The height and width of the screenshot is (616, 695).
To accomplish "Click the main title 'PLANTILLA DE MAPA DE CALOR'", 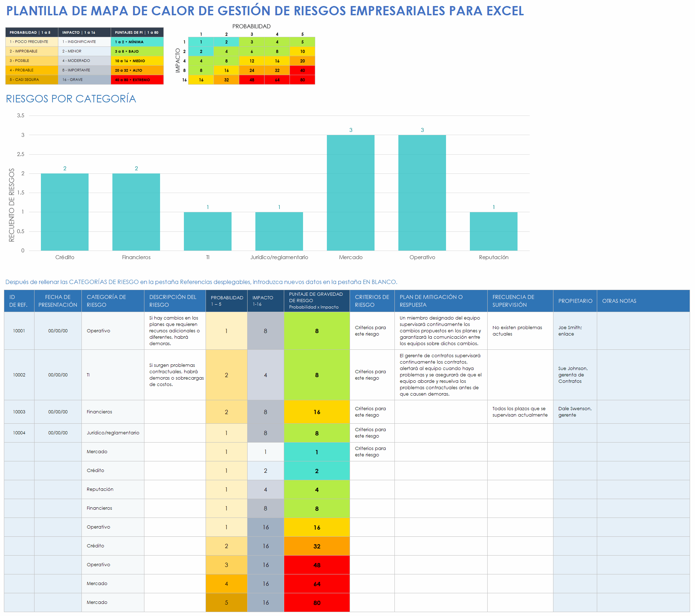I will [265, 11].
